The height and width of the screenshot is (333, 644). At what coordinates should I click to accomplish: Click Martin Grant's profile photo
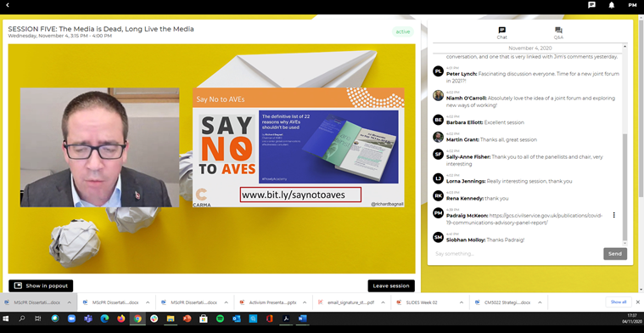click(x=438, y=137)
